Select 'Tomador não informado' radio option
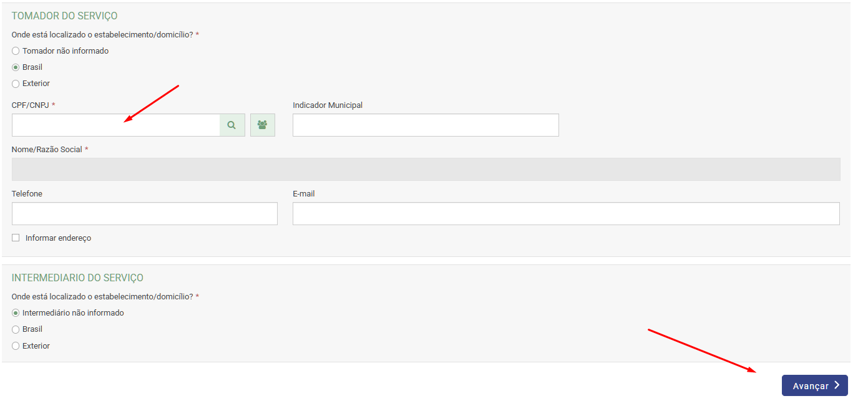The height and width of the screenshot is (406, 868). click(x=16, y=51)
